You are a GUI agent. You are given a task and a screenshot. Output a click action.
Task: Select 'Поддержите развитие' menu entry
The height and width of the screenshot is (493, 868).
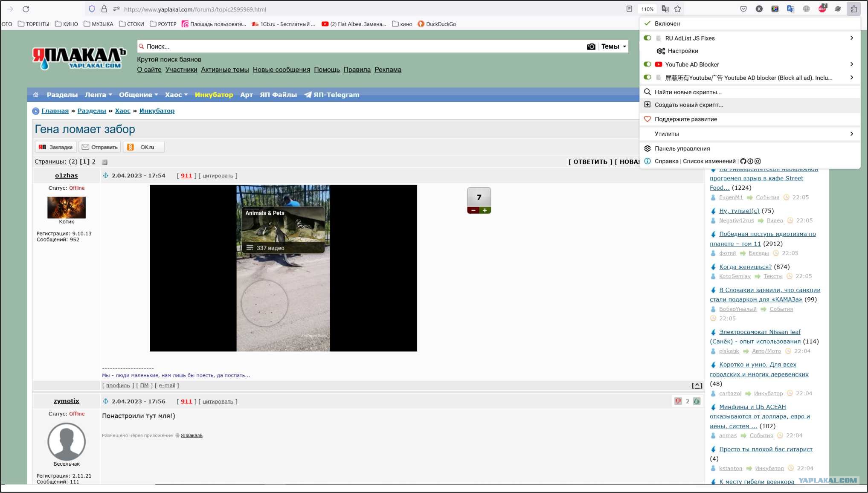point(750,119)
